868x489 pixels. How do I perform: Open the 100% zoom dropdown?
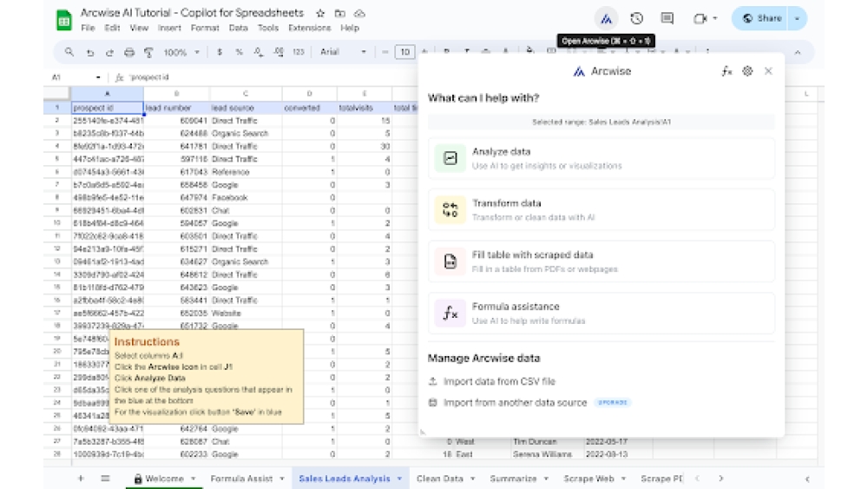[x=181, y=52]
